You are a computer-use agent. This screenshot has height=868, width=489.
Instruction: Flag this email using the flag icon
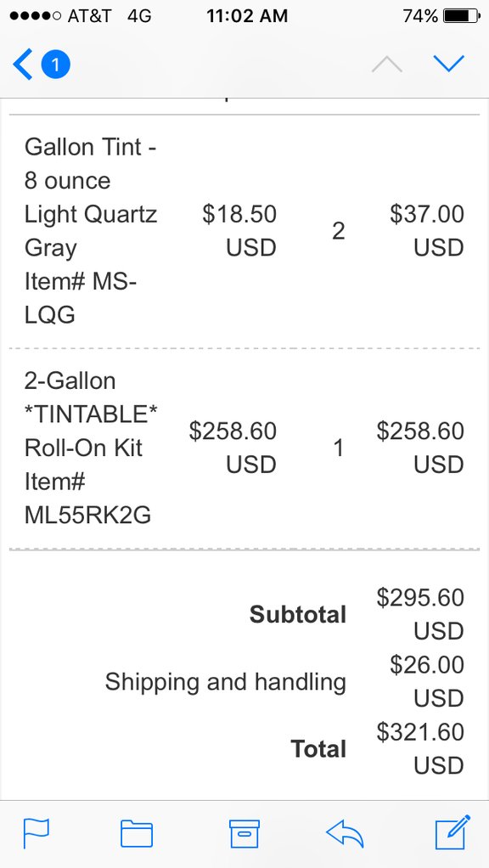point(36,833)
